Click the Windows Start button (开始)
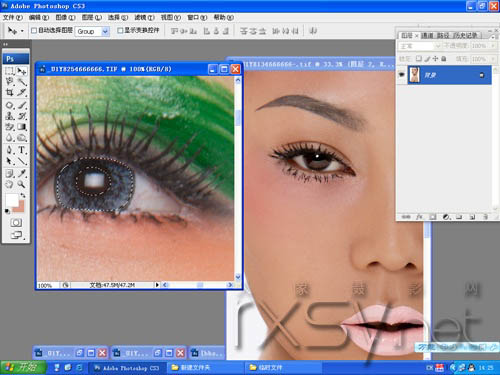 pos(23,367)
